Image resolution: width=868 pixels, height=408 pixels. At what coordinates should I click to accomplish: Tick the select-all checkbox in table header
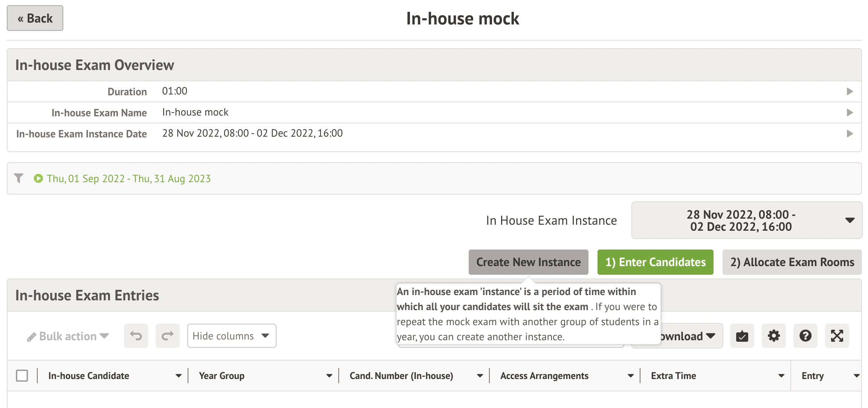22,376
